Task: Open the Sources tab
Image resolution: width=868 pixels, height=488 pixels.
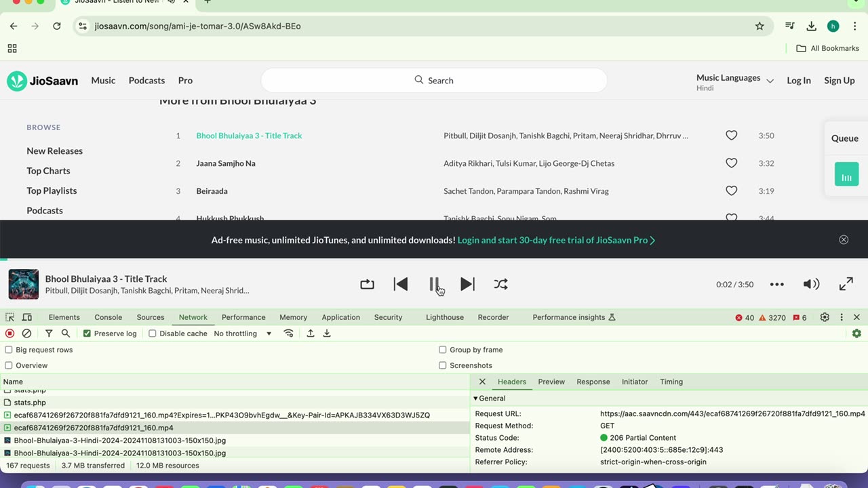Action: [x=151, y=317]
